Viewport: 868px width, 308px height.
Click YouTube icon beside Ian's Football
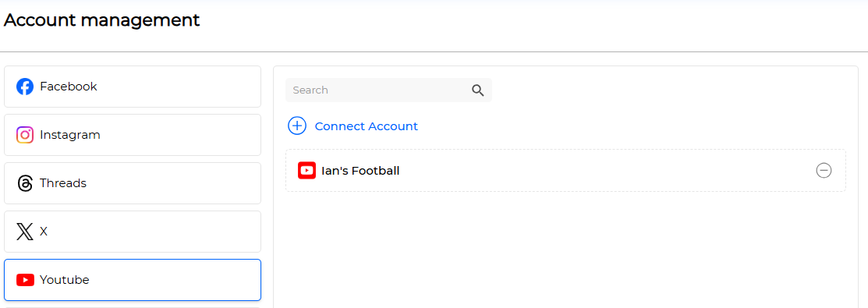(306, 171)
